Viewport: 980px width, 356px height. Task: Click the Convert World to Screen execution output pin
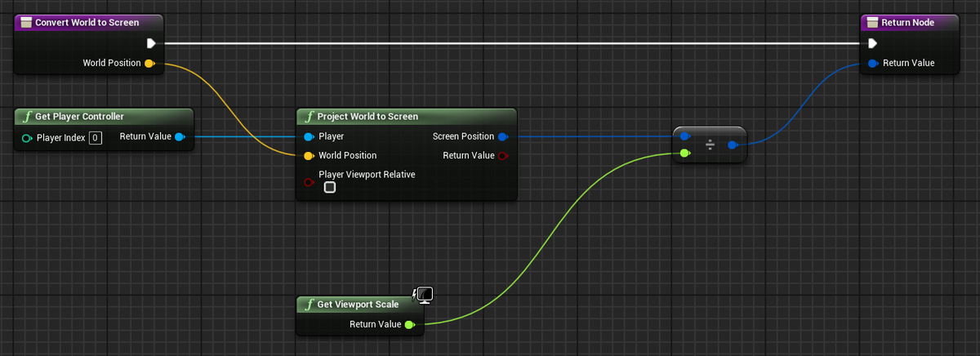151,43
